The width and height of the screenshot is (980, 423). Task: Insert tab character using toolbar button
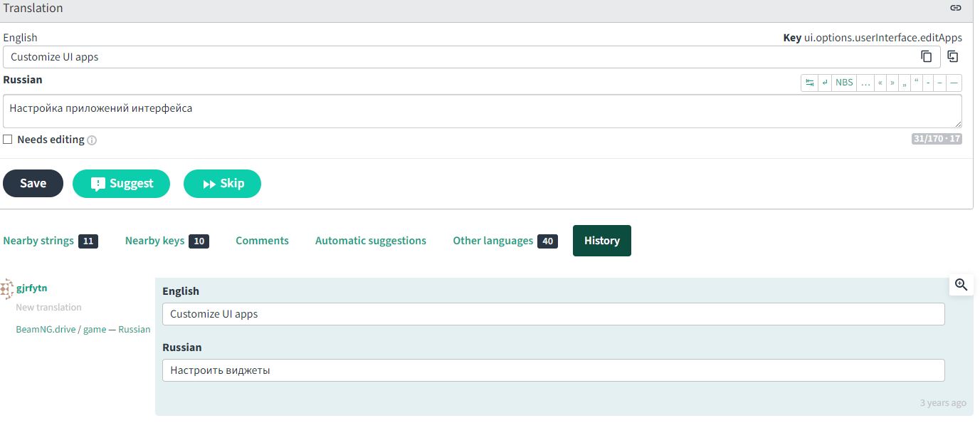click(x=810, y=83)
